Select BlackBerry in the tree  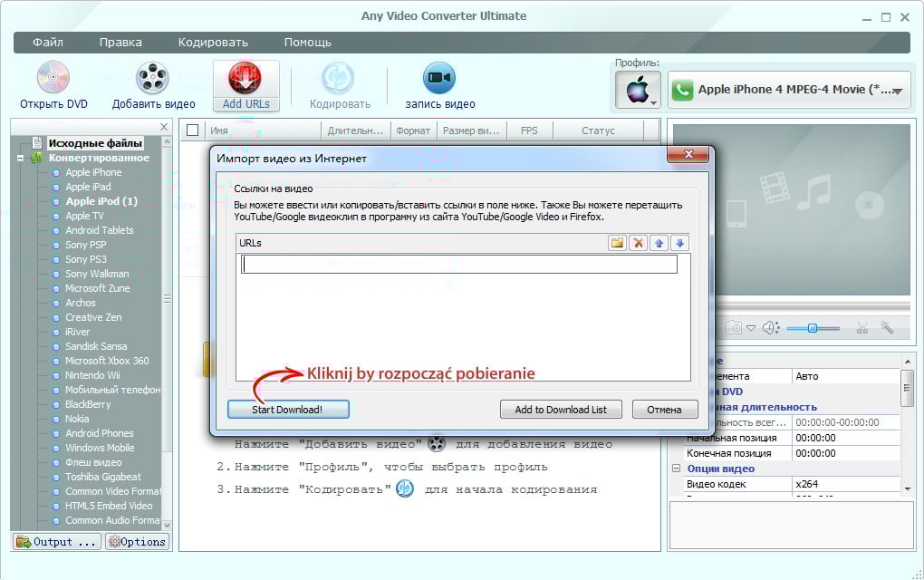click(88, 404)
